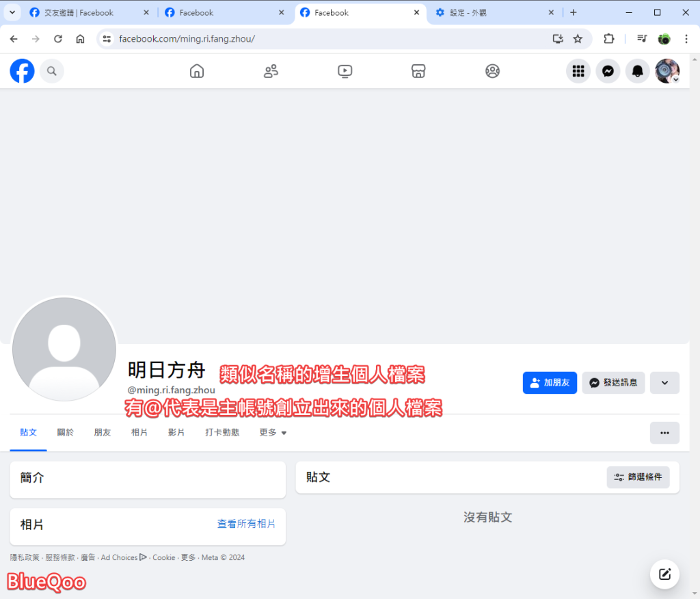
Task: Open the Friends icon in top navigation
Action: 271,71
